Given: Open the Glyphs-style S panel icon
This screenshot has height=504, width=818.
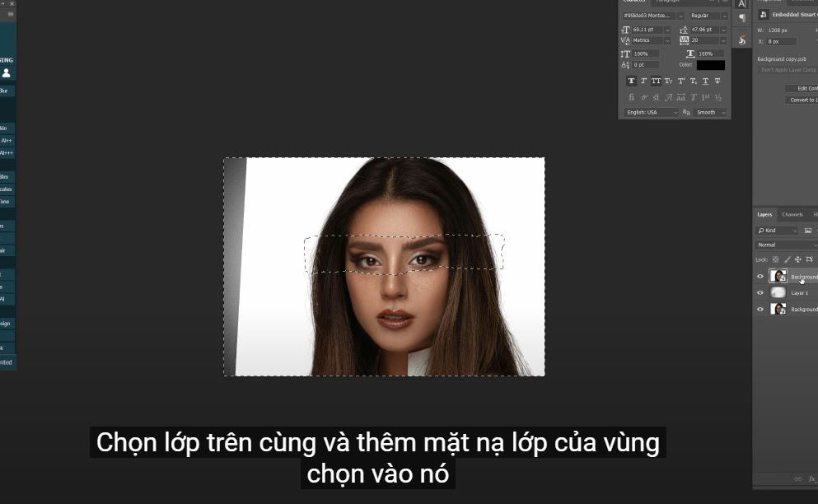Looking at the screenshot, I should [741, 40].
